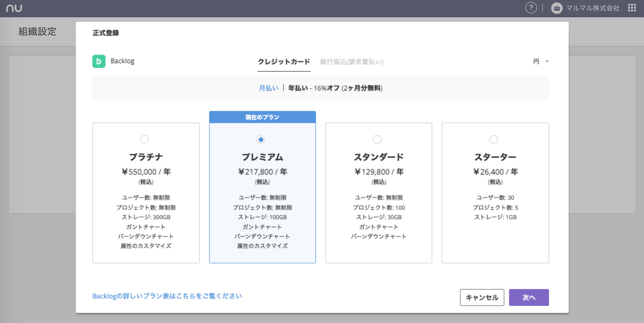Click the 組織設定 page heading
The image size is (644, 323).
(x=37, y=31)
